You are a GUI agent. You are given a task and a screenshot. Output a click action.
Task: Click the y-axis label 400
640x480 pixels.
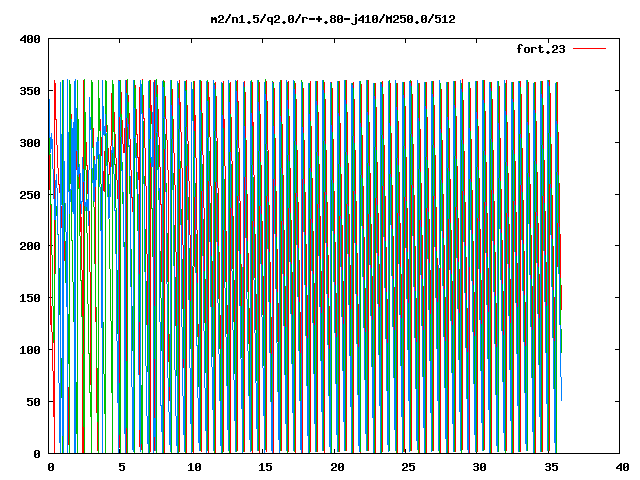pos(30,39)
